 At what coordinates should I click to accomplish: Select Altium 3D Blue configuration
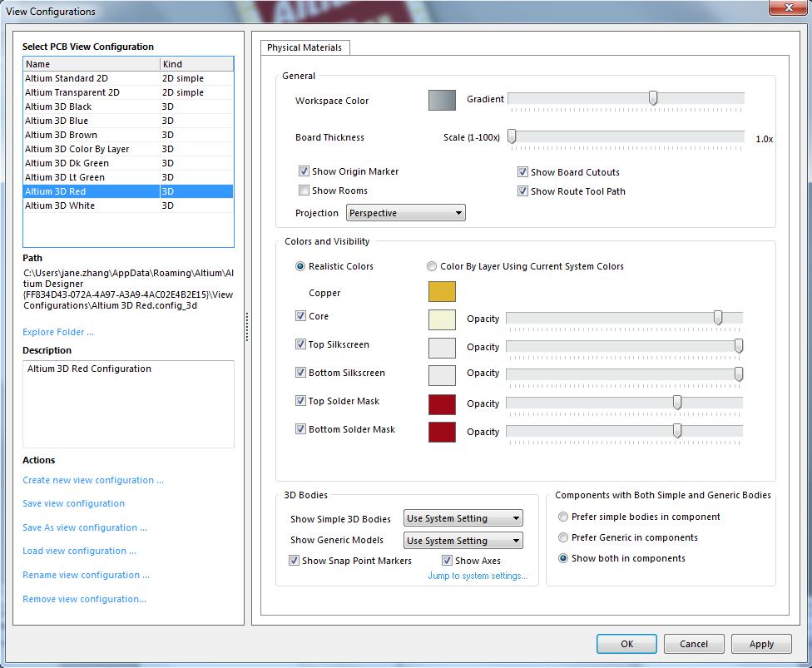click(x=57, y=121)
